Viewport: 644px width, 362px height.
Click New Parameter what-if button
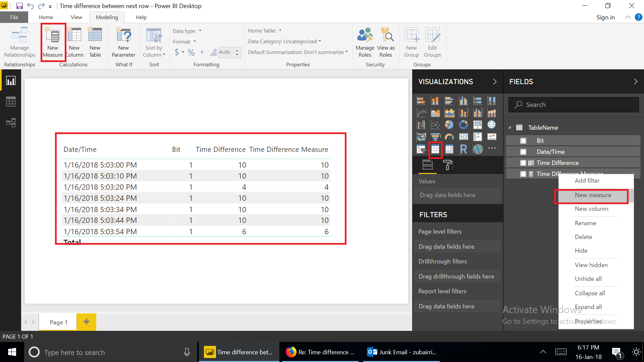[123, 42]
